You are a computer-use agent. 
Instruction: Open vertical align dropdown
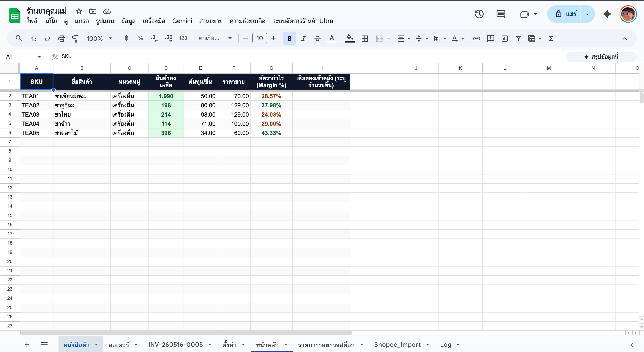pos(422,38)
